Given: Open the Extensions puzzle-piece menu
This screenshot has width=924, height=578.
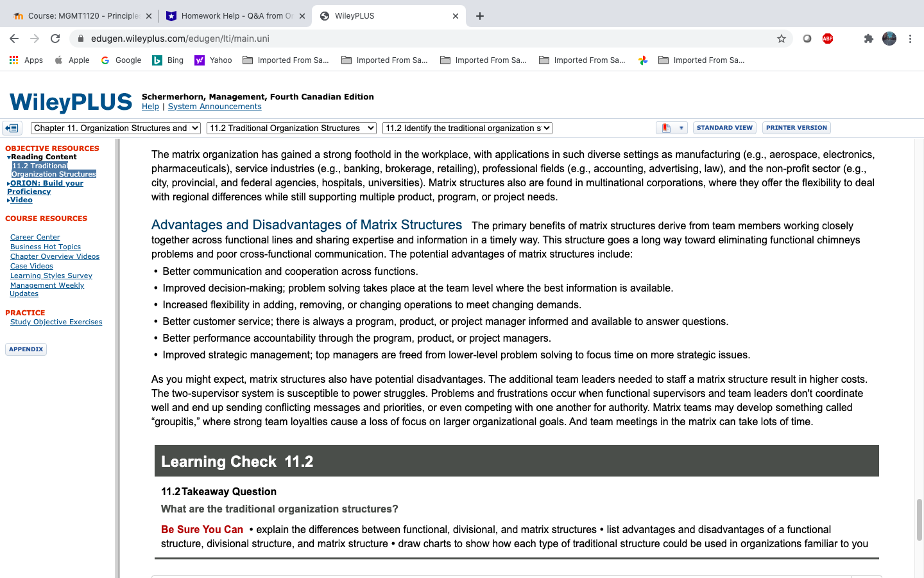Looking at the screenshot, I should coord(868,39).
